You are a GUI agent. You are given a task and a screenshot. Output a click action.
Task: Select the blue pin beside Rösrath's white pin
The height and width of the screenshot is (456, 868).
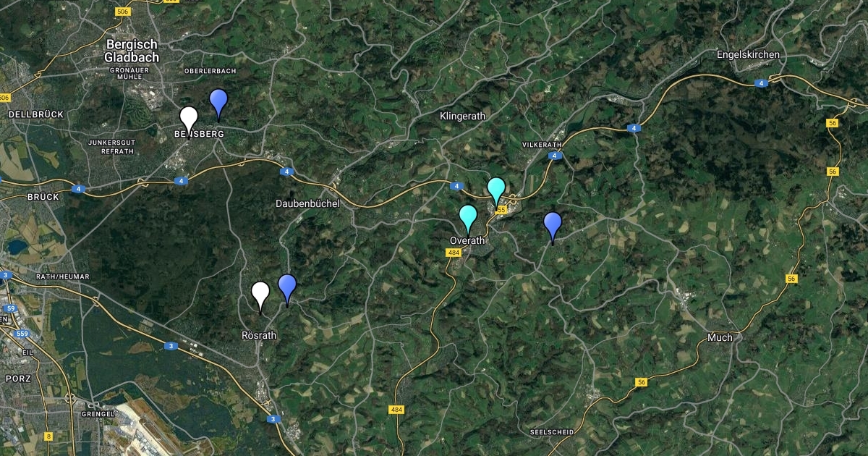click(x=288, y=290)
